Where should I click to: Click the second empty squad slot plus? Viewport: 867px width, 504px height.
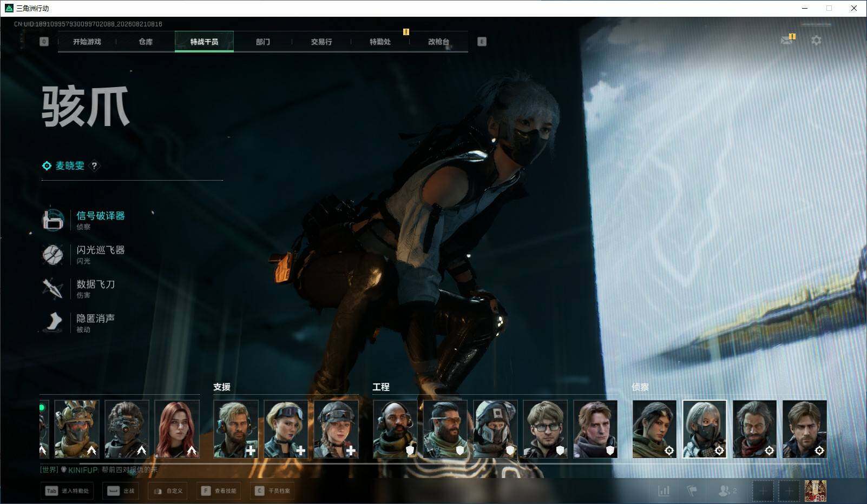[x=789, y=491]
